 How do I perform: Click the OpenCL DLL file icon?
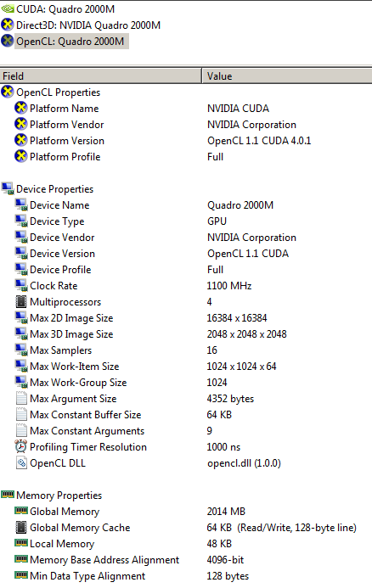pyautogui.click(x=21, y=462)
